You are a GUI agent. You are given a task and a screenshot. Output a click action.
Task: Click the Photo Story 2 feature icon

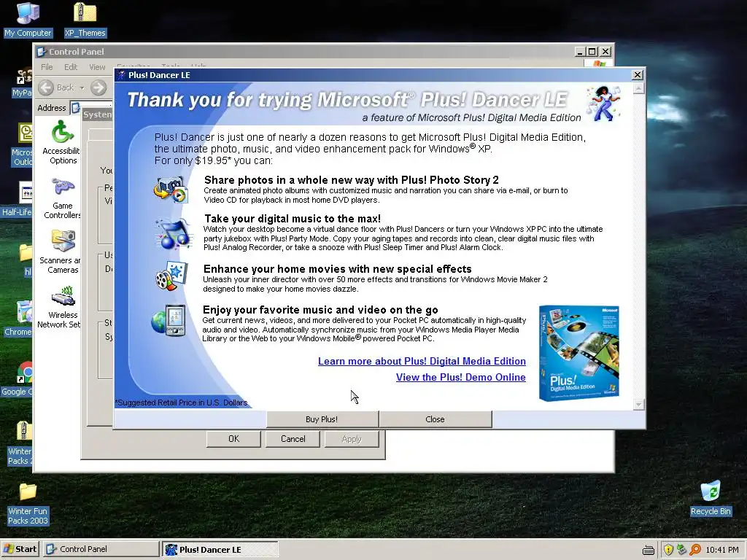tap(171, 189)
